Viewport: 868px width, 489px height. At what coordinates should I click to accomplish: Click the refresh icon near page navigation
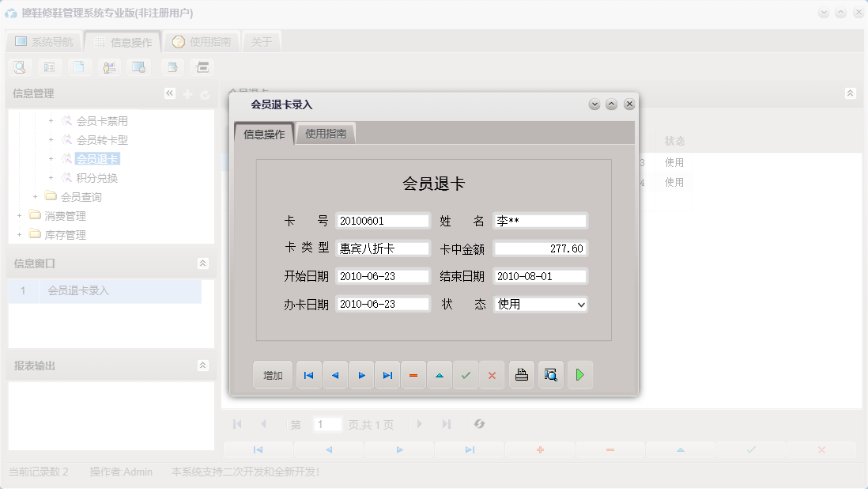480,424
